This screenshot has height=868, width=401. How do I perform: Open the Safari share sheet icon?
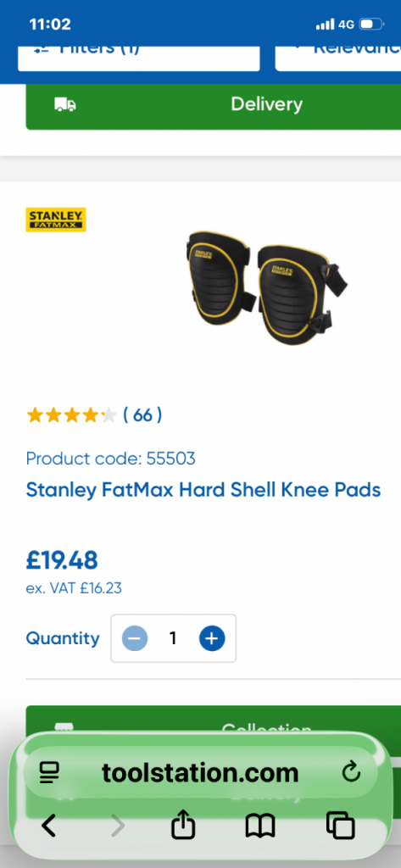[x=183, y=825]
